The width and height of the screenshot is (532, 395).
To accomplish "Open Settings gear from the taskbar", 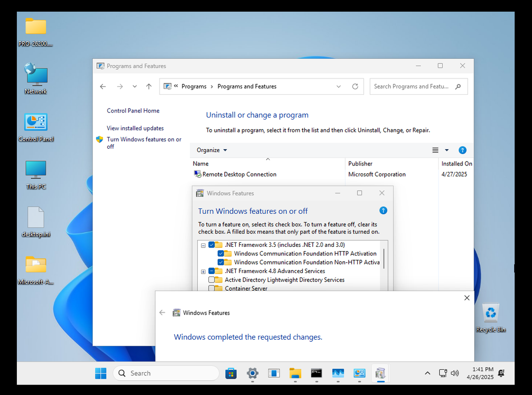I will click(252, 373).
